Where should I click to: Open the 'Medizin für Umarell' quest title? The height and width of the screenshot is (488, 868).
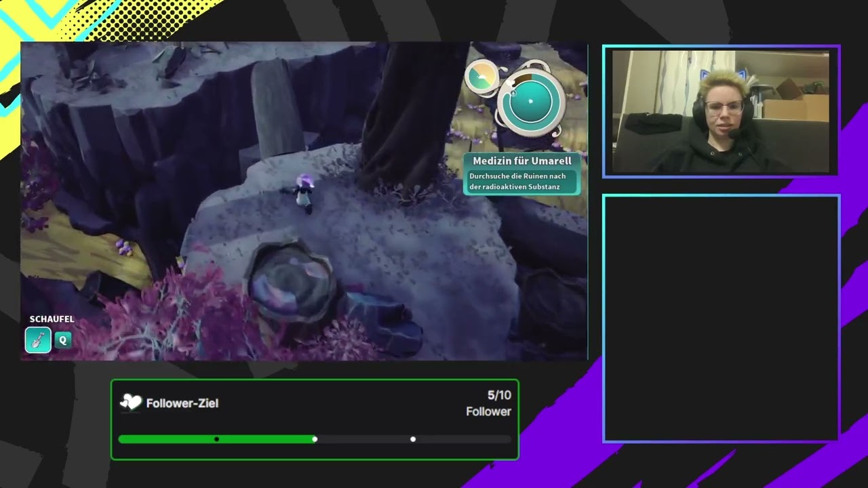pyautogui.click(x=521, y=161)
